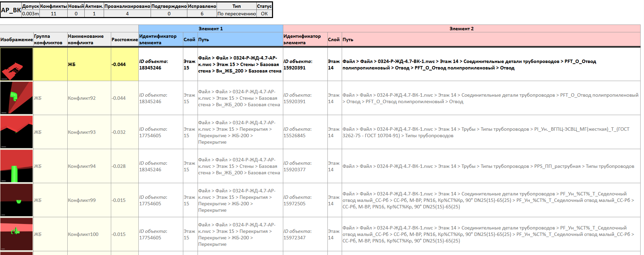Click the status value 'OK'
This screenshot has width=644, height=255.
(x=264, y=14)
